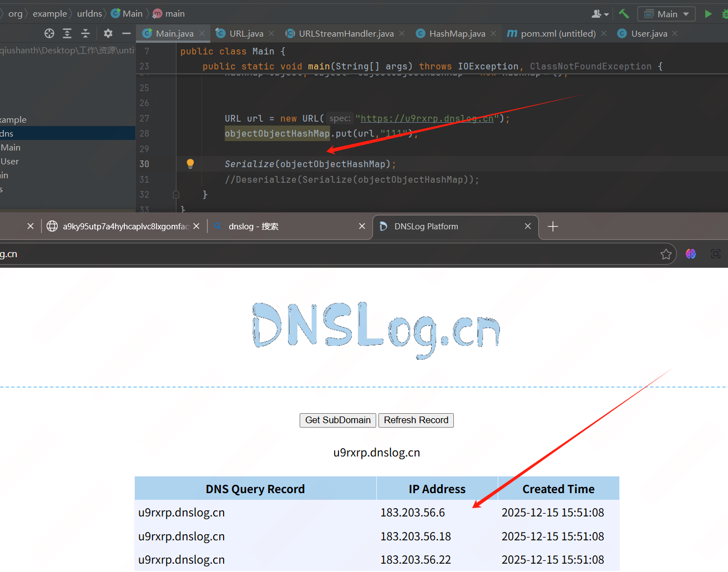Viewport: 728px width, 572px height.
Task: Click the Serialize(objectObjectHashMap) code line
Action: (310, 164)
